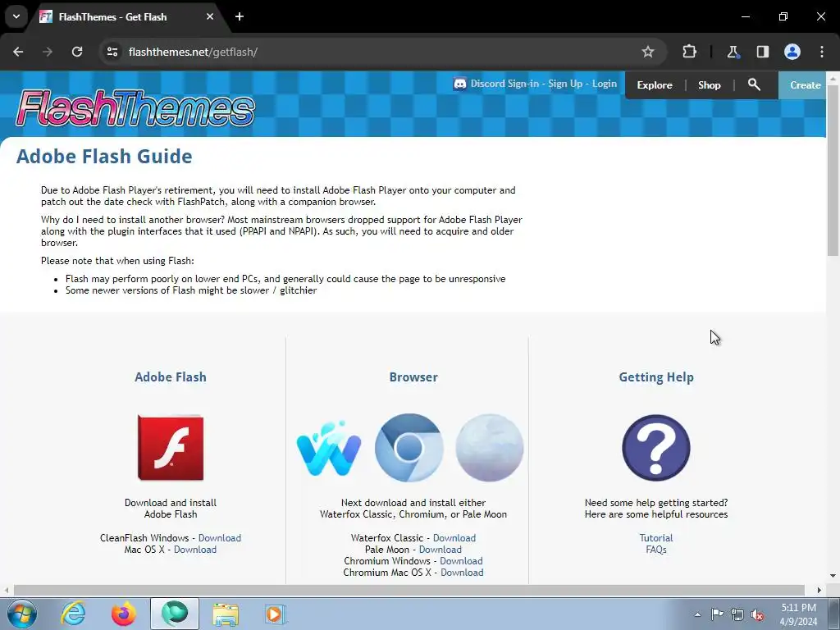Image resolution: width=840 pixels, height=630 pixels.
Task: Show hidden system tray icons
Action: (x=697, y=614)
